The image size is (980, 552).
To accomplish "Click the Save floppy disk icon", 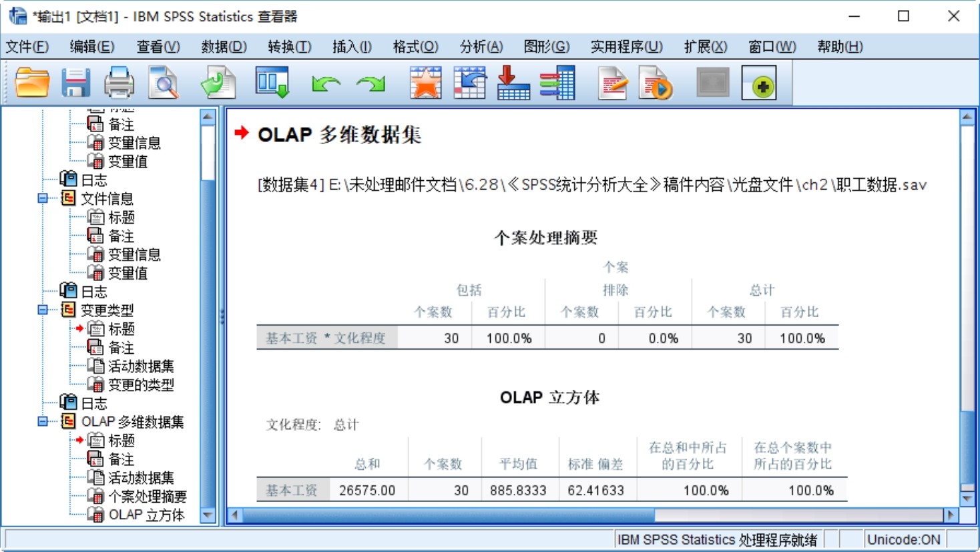I will [x=75, y=83].
